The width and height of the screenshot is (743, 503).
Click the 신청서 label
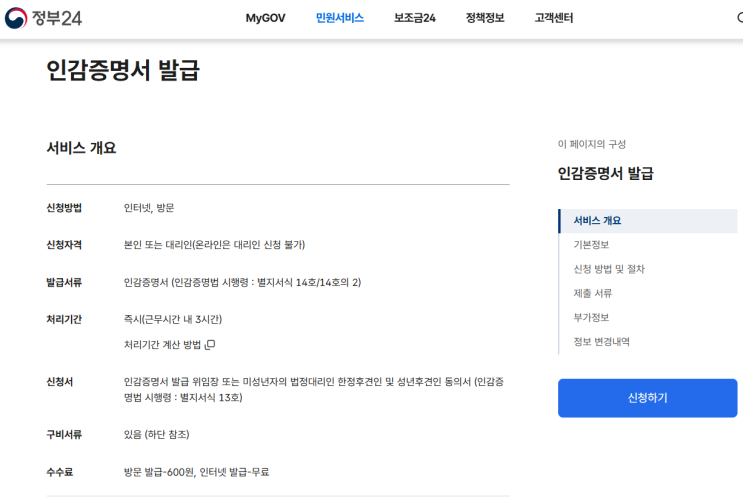point(60,382)
